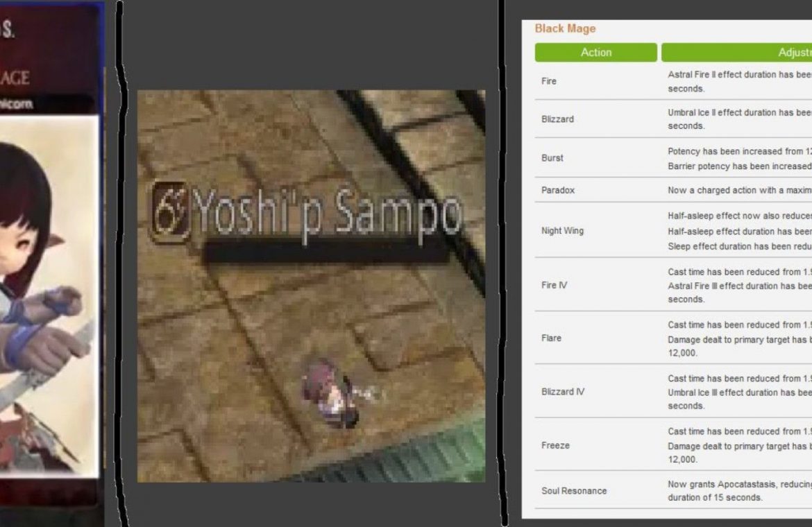Click the Blizzard IV action cell

563,392
